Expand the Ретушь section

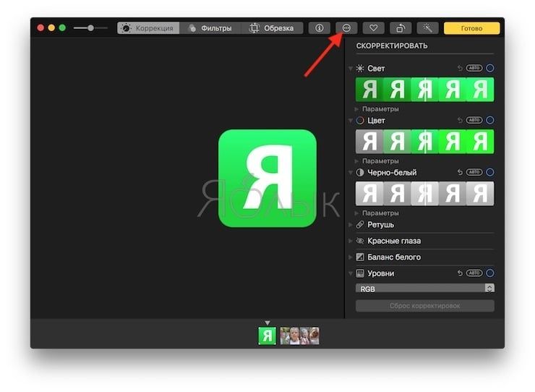351,225
